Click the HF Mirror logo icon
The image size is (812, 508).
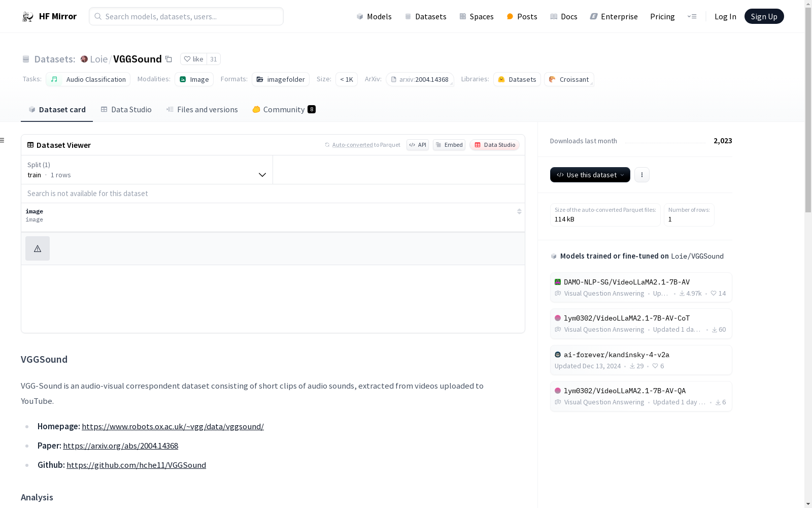click(27, 17)
